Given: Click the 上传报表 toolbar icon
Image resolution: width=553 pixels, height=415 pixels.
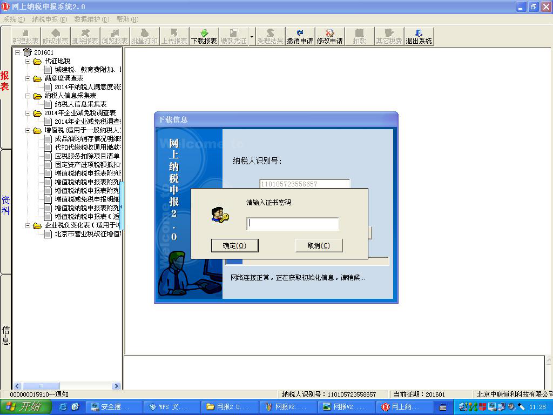Looking at the screenshot, I should pyautogui.click(x=174, y=36).
